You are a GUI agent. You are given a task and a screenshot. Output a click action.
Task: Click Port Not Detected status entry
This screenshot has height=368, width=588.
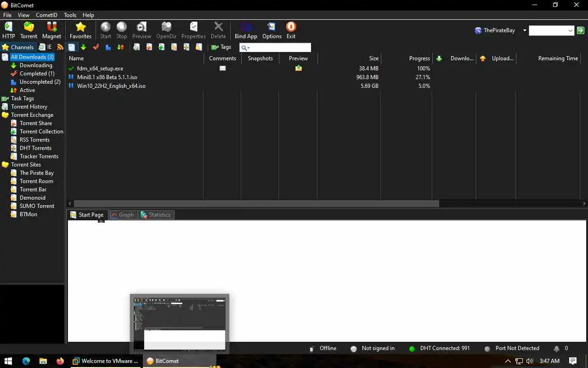(512, 349)
